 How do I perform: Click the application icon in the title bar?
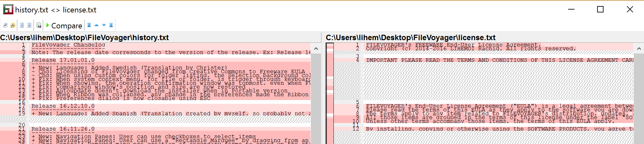tap(8, 10)
